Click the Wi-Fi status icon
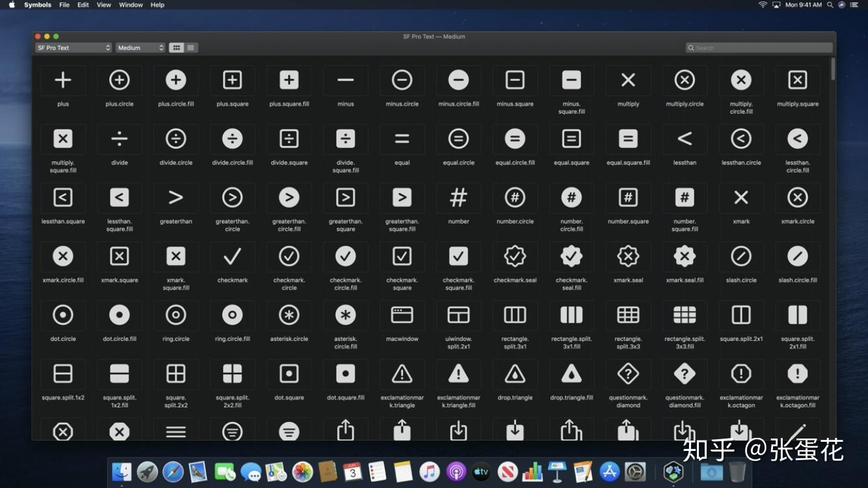 click(x=763, y=5)
